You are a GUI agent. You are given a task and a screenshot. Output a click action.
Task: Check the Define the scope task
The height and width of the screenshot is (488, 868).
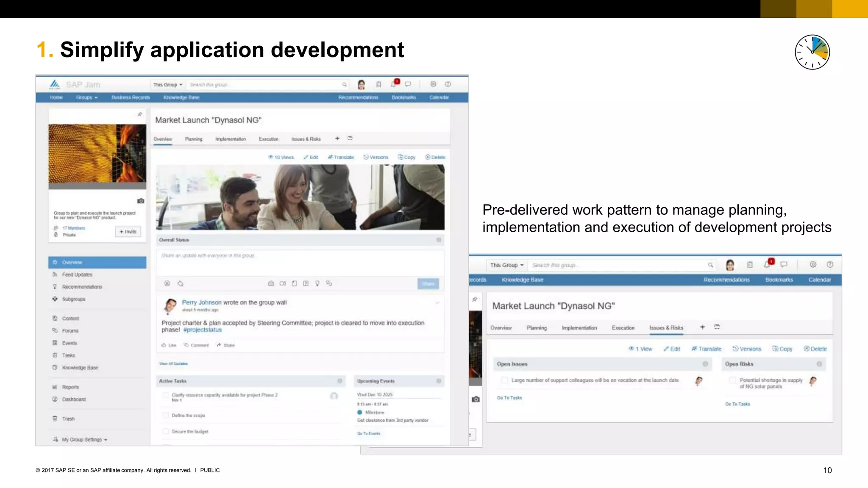coord(166,416)
